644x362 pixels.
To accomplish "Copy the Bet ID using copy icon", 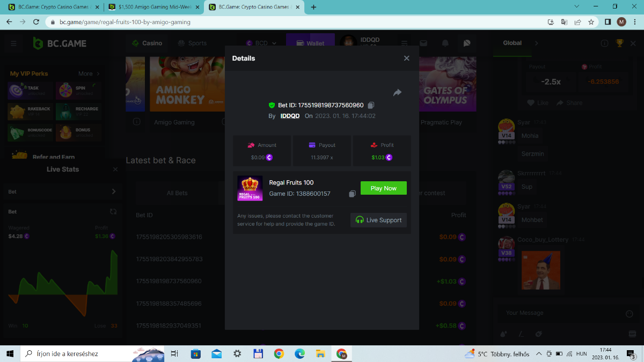I will point(371,106).
